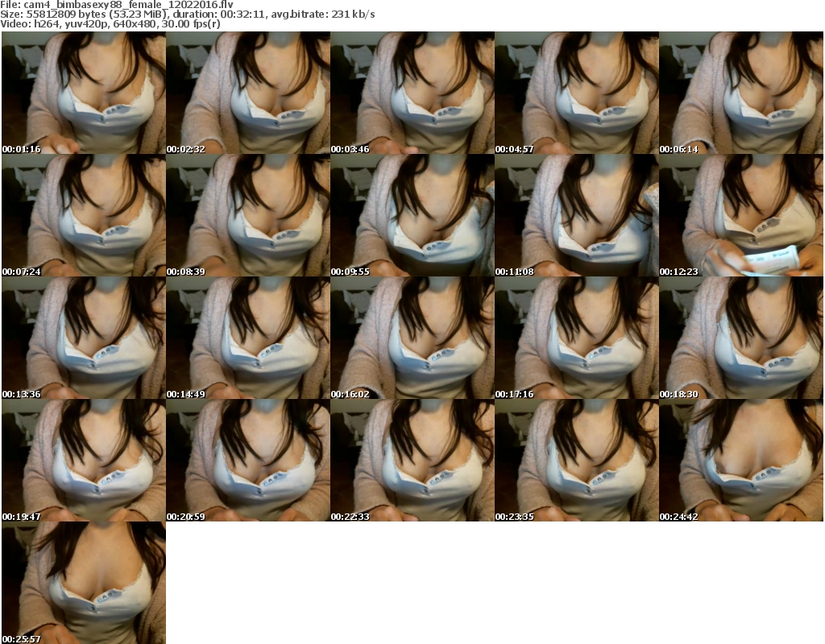
Task: Select the thumbnail stamped 00:01:16
Action: click(x=84, y=93)
